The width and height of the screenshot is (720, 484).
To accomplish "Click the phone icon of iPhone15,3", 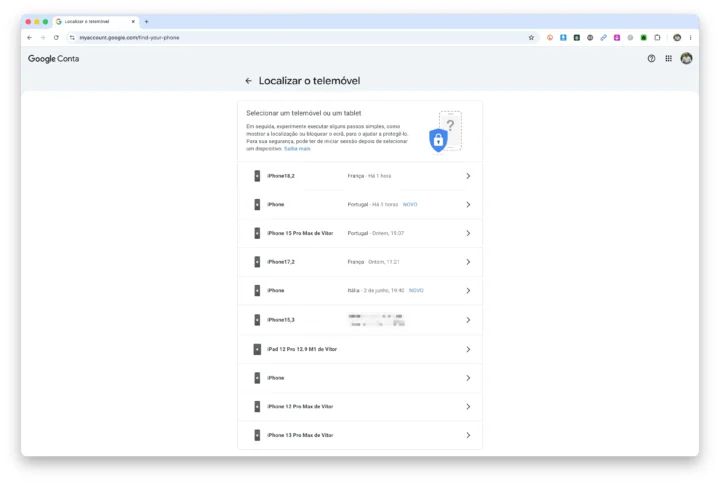I will coord(257,320).
